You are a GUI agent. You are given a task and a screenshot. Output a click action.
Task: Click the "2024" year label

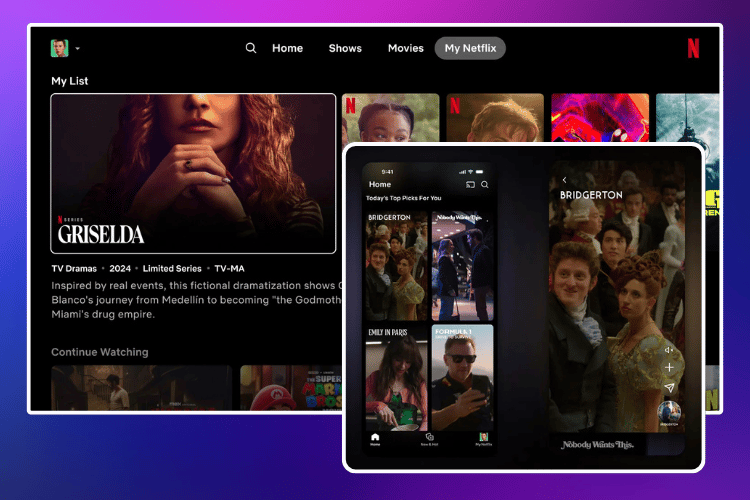pyautogui.click(x=120, y=268)
